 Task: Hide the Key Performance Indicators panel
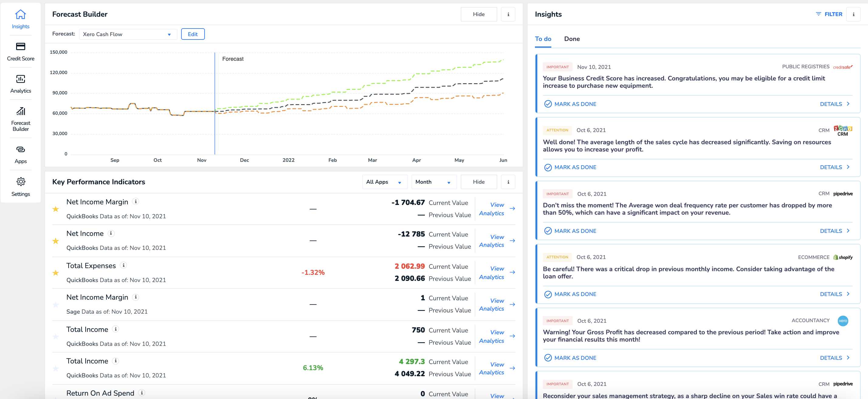pos(478,182)
